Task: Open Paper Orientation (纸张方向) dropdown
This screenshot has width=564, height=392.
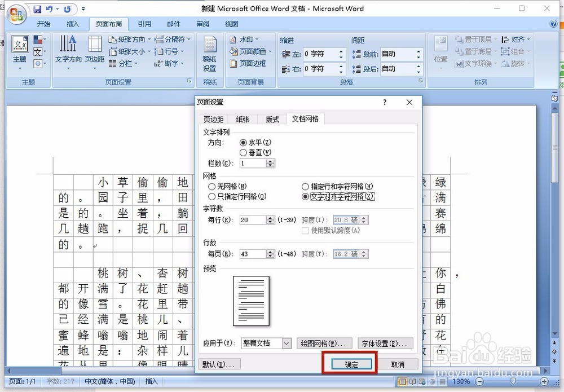Action: (130, 39)
